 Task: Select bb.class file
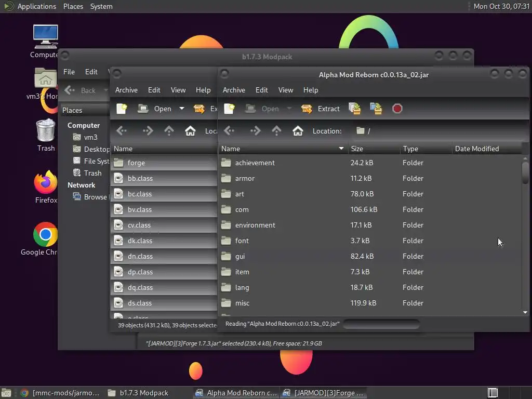(164, 179)
